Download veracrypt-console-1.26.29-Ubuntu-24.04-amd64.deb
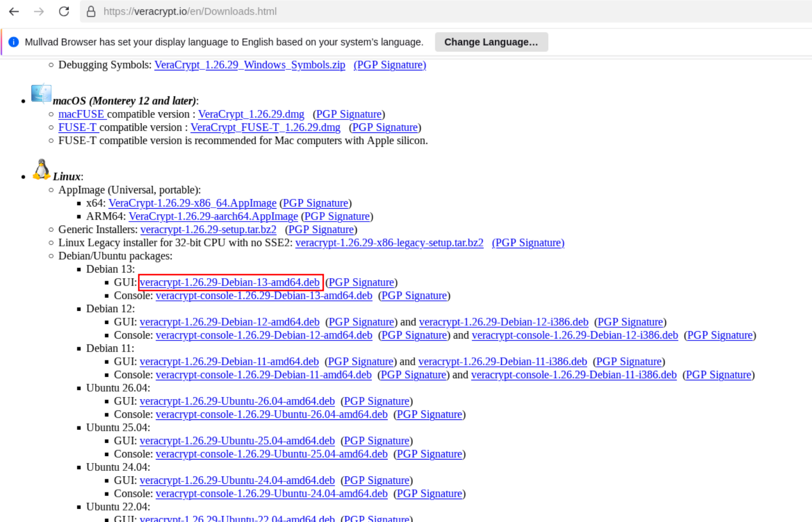812x522 pixels. coord(272,494)
